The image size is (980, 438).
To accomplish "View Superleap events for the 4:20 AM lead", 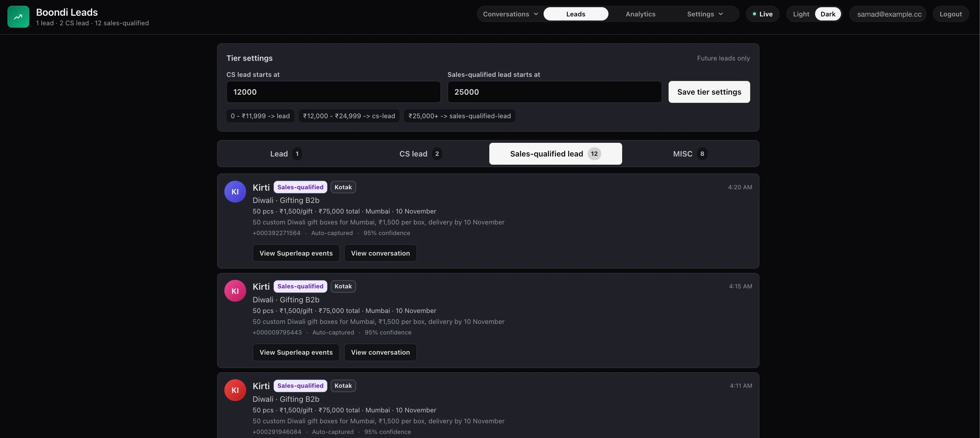I will [x=296, y=253].
